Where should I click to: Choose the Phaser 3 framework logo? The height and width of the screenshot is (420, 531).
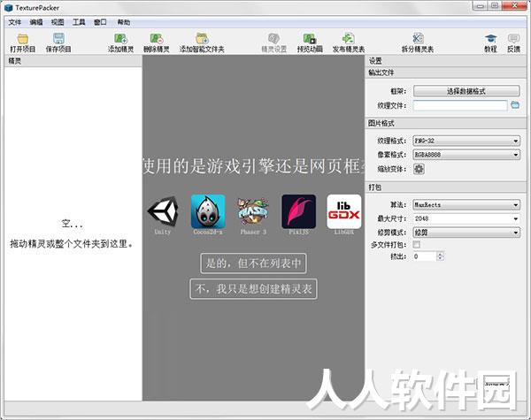tap(253, 212)
